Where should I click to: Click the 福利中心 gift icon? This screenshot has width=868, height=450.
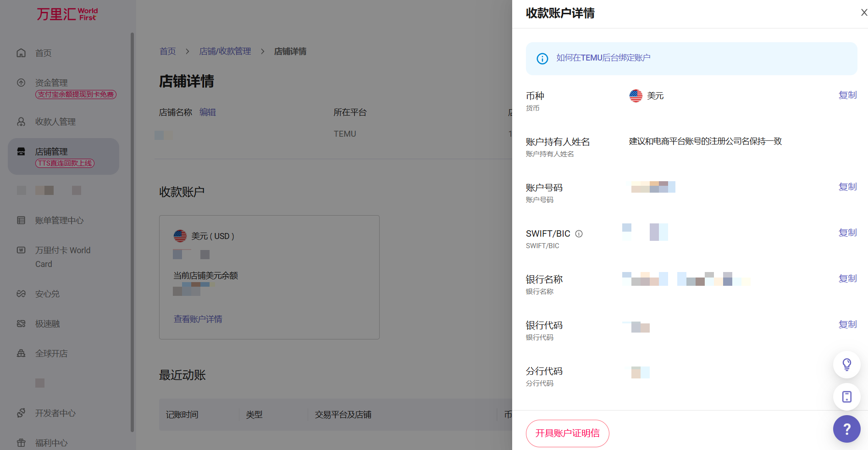pos(21,443)
